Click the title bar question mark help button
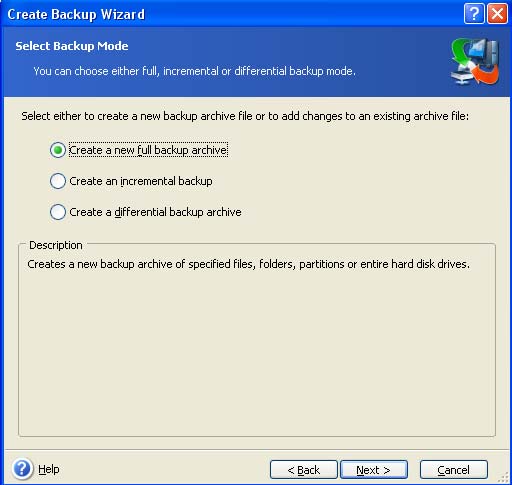This screenshot has height=485, width=512. coord(474,14)
